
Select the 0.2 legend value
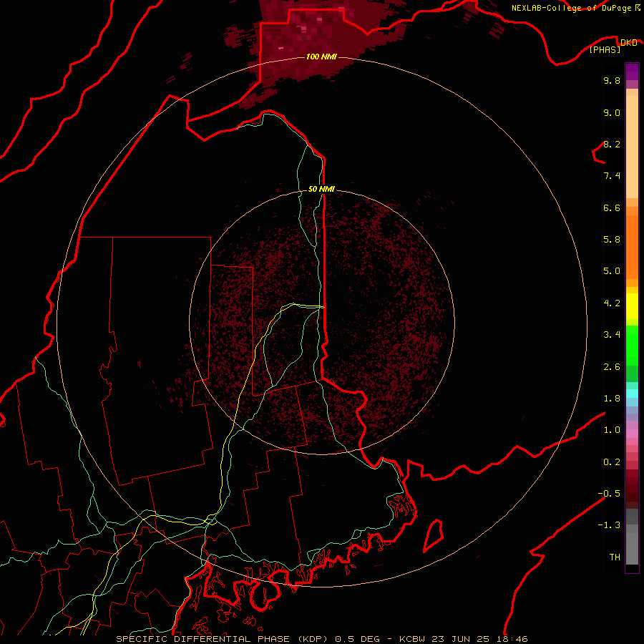(x=612, y=462)
